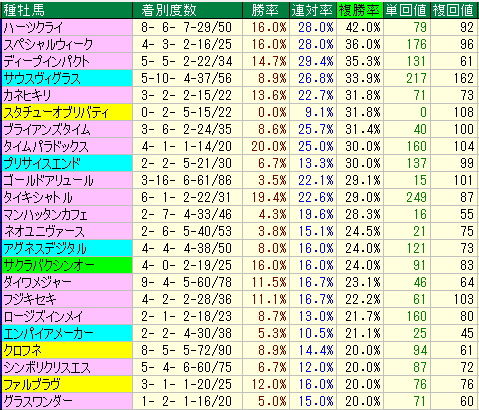The height and width of the screenshot is (410, 479).
Task: Click ロージズインメイ place rate 21.7%
Action: click(363, 316)
